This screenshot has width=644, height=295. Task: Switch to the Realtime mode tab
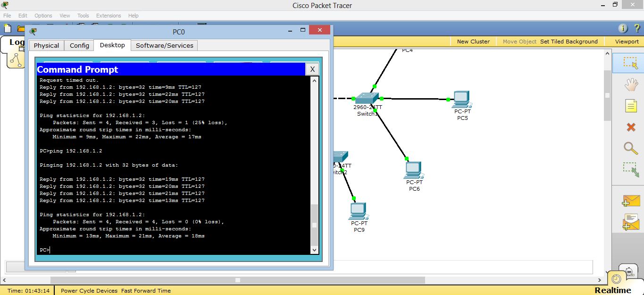(x=612, y=290)
